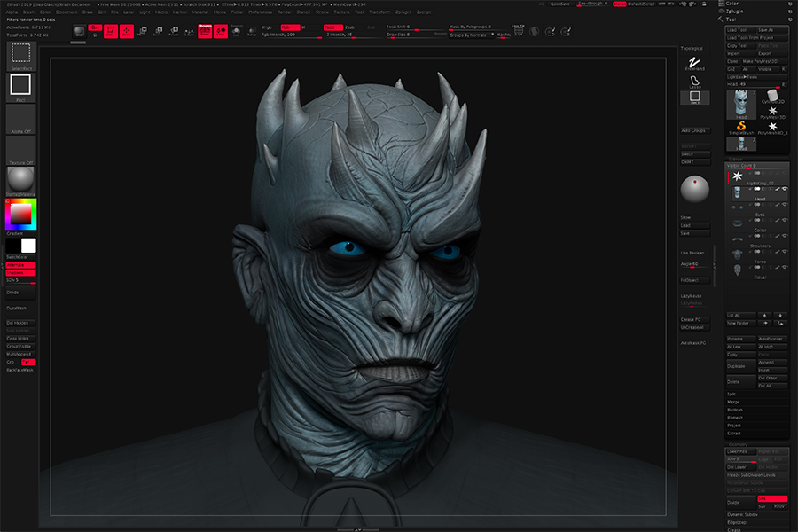
Task: Open the Transform menu
Action: (x=379, y=12)
